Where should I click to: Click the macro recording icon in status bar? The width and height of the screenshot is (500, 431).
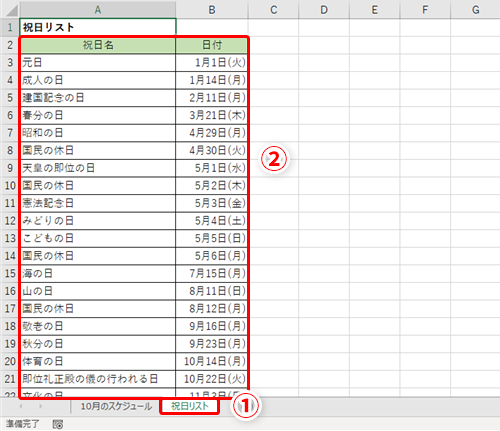tap(58, 424)
